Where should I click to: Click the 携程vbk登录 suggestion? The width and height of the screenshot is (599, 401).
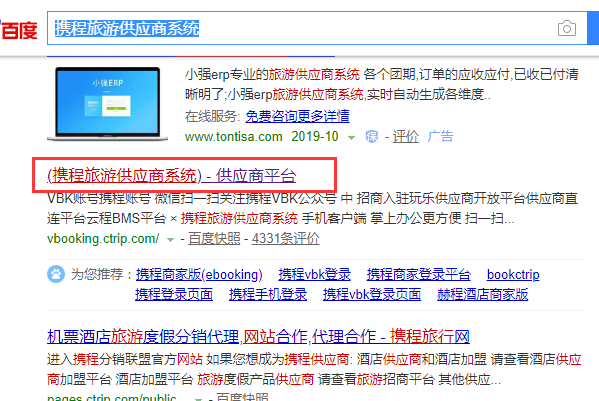(314, 275)
